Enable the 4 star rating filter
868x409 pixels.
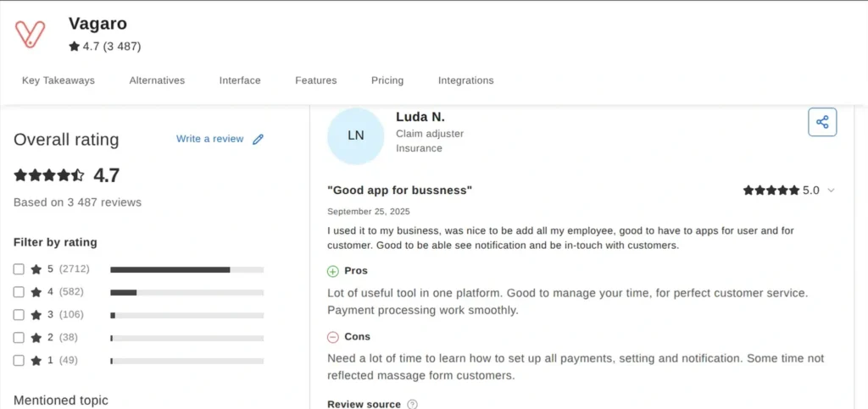19,292
